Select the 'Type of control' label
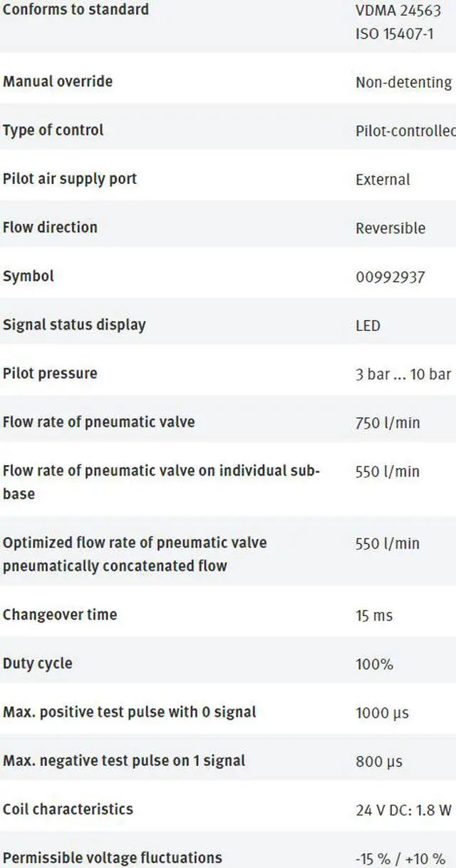The image size is (456, 868). (53, 131)
